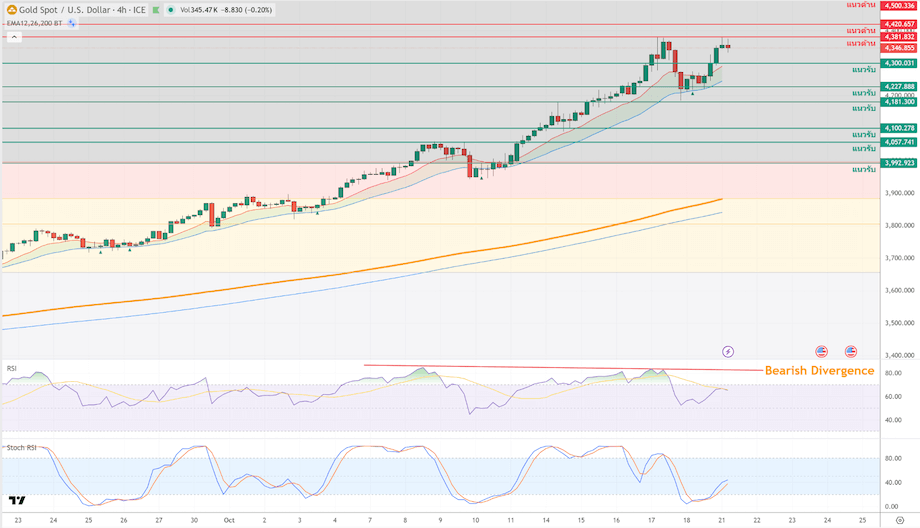This screenshot has width=920, height=528.
Task: Click the 4,300.031 green support price label
Action: click(898, 63)
